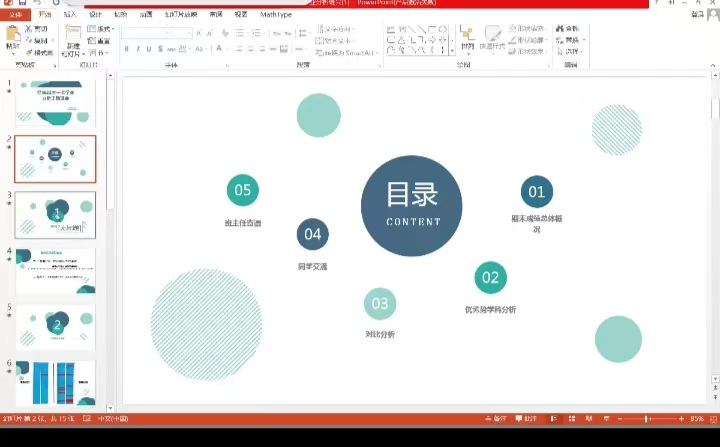720x447 pixels.
Task: Click the Quick Styles (快速样式) icon
Action: click(x=491, y=38)
